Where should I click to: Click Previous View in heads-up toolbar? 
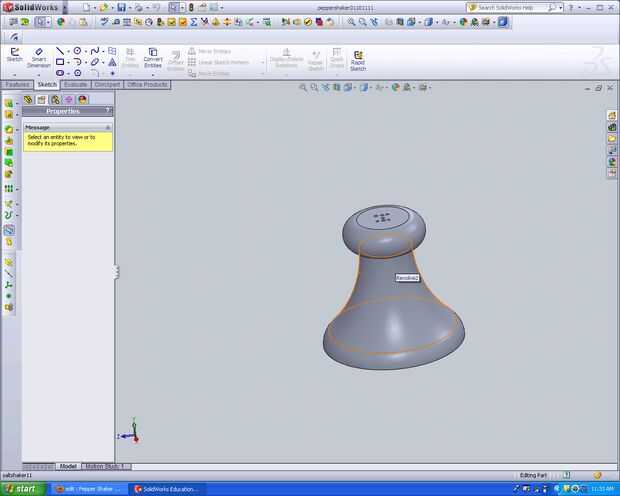point(325,87)
